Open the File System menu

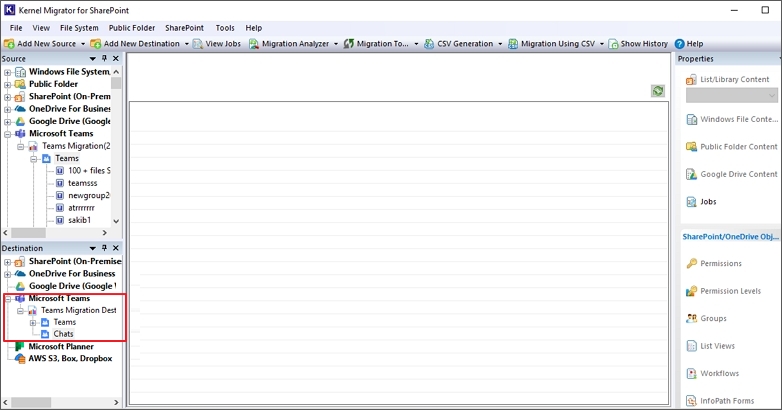[x=79, y=28]
